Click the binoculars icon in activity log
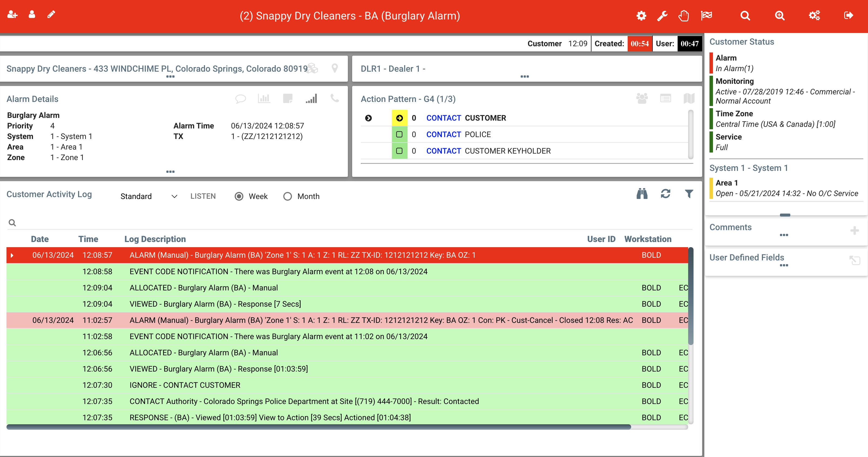This screenshot has width=868, height=457. click(x=642, y=194)
